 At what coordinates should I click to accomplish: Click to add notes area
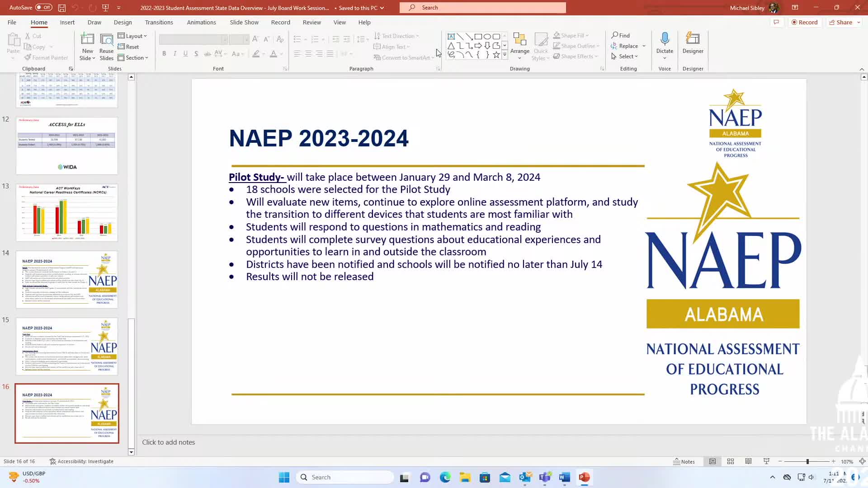[x=169, y=442]
